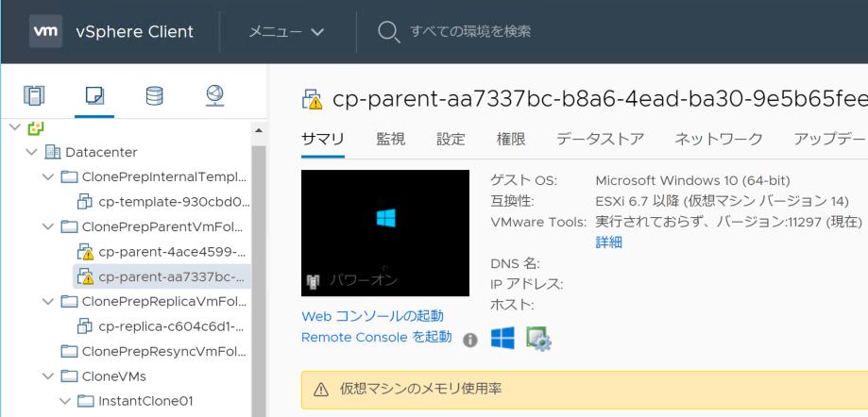The image size is (868, 417).
Task: Click ClonePrepParentVmFol... folder icon
Action: 69,225
